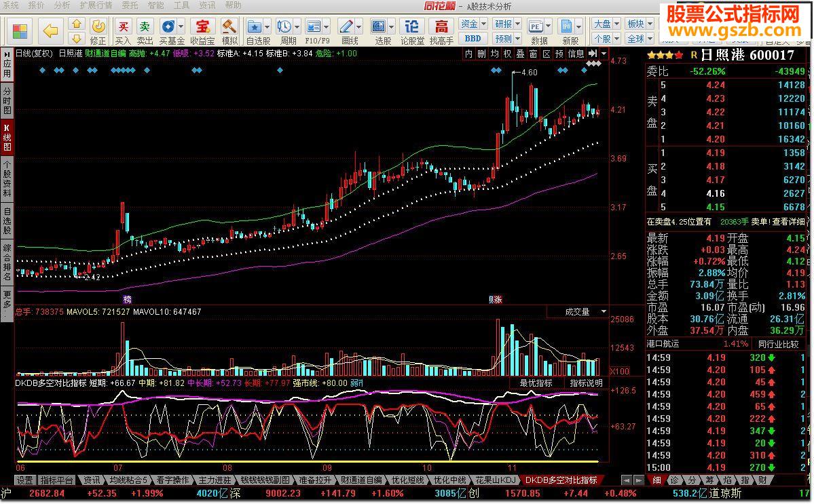
Task: Open the 报价 menu
Action: (36, 5)
